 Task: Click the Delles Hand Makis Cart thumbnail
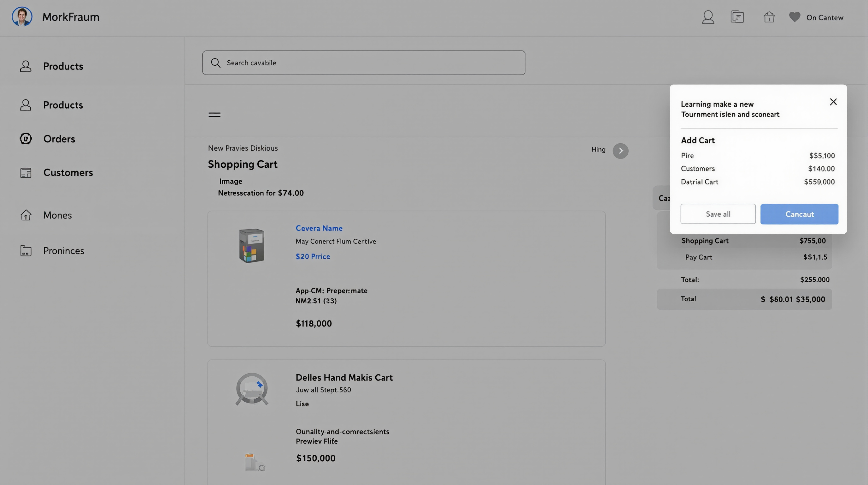pos(252,389)
